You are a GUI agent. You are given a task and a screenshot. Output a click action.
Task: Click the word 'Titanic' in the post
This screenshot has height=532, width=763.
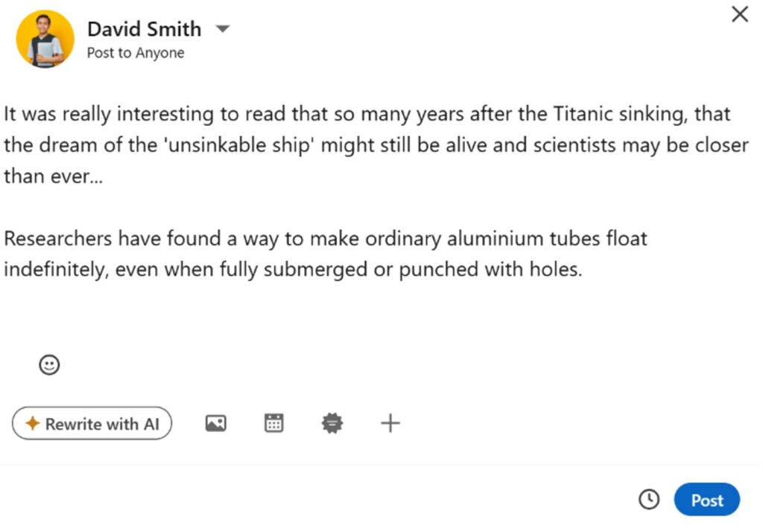click(x=582, y=114)
